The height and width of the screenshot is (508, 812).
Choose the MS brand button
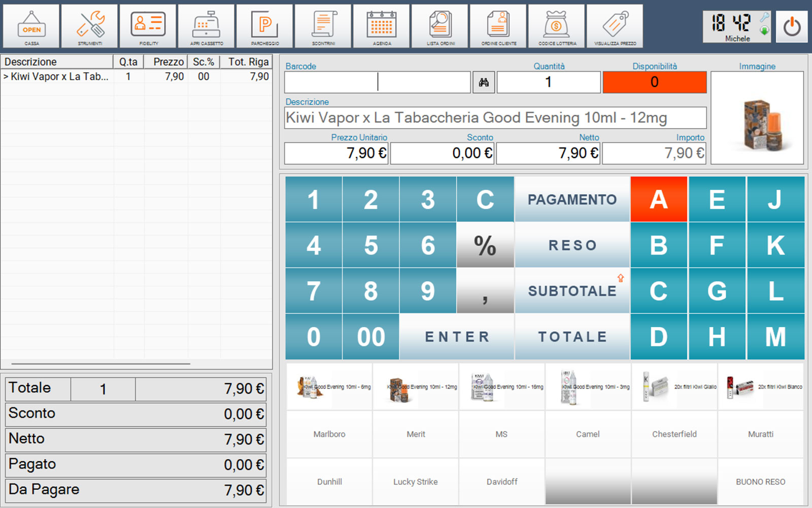pos(502,434)
